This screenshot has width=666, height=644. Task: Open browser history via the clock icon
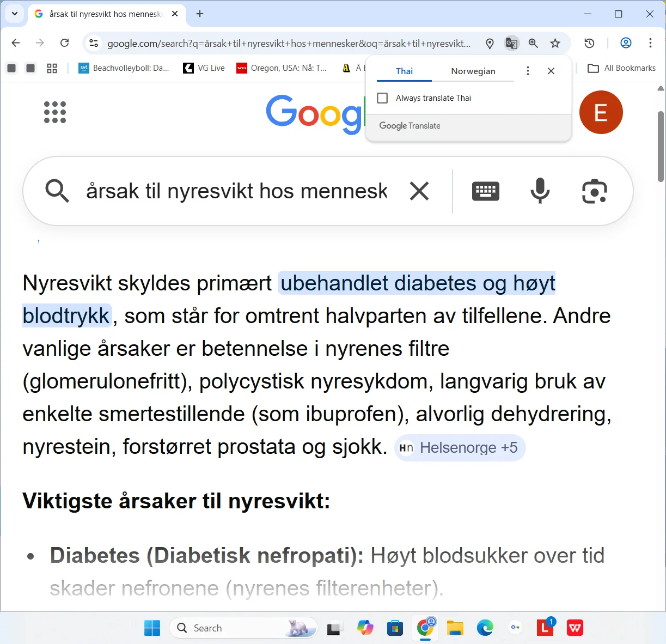pos(589,43)
